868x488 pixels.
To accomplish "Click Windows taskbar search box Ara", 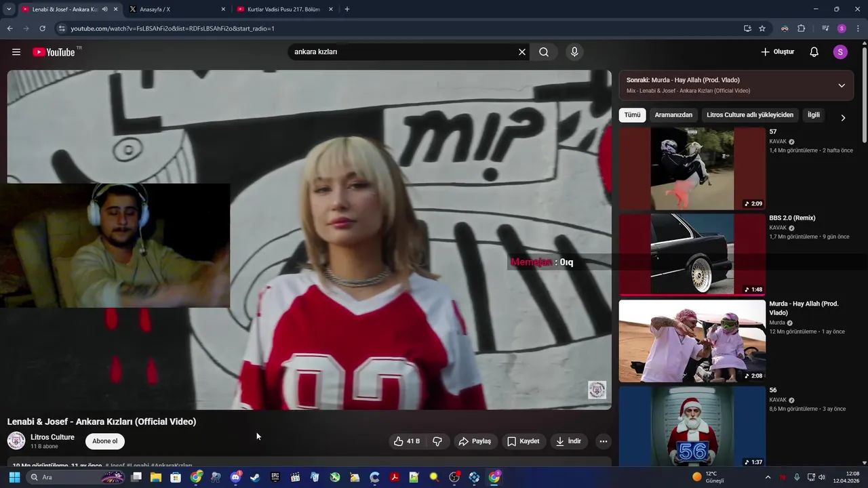I will 76,477.
